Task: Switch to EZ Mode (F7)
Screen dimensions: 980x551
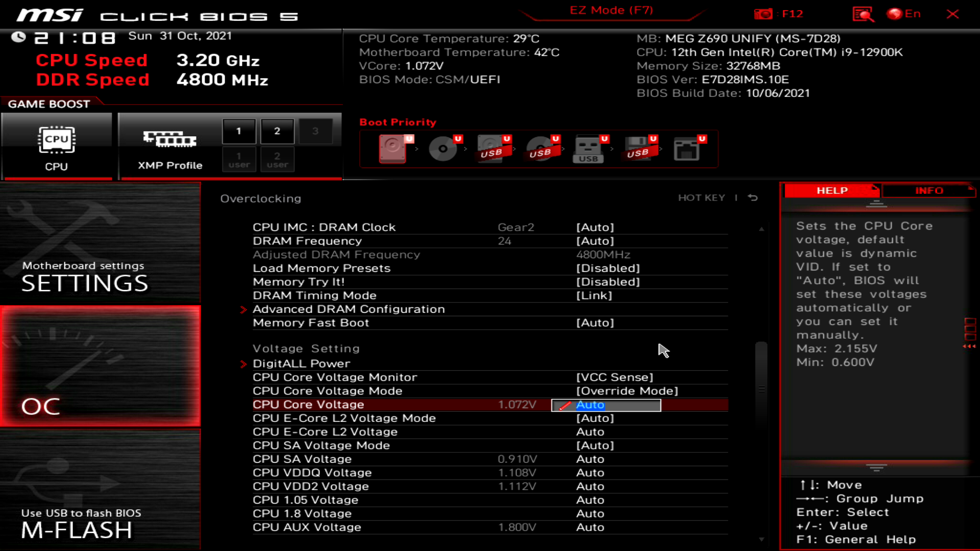Action: coord(611,10)
